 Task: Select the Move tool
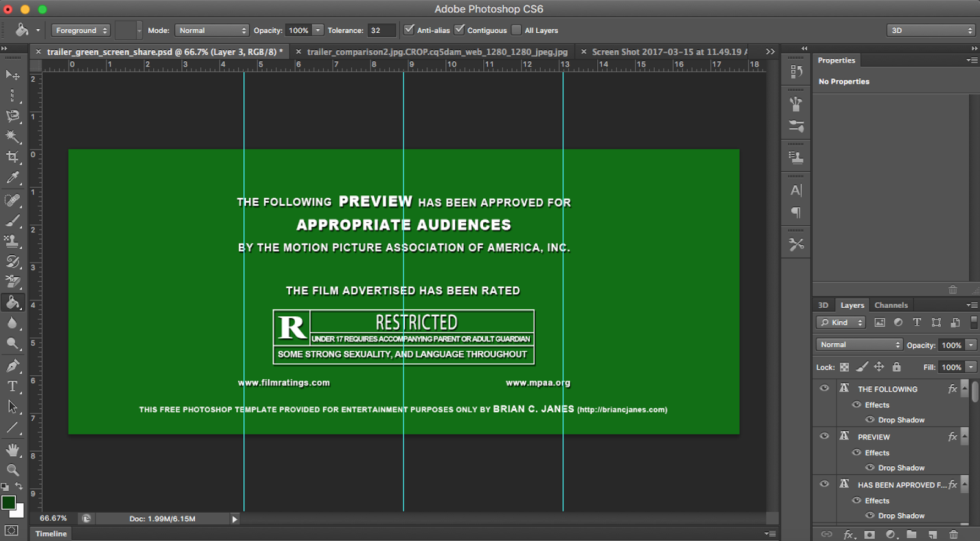pyautogui.click(x=12, y=75)
